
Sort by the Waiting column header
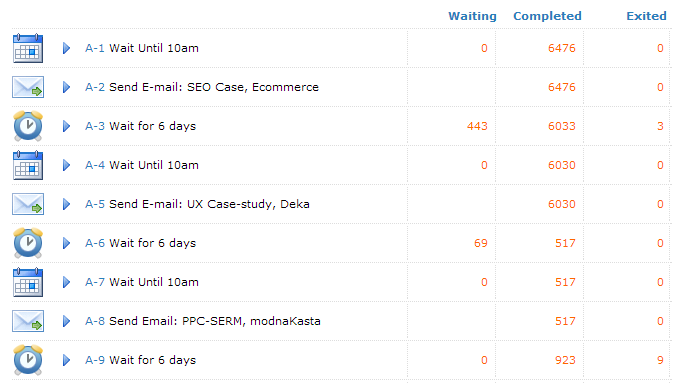tap(472, 16)
